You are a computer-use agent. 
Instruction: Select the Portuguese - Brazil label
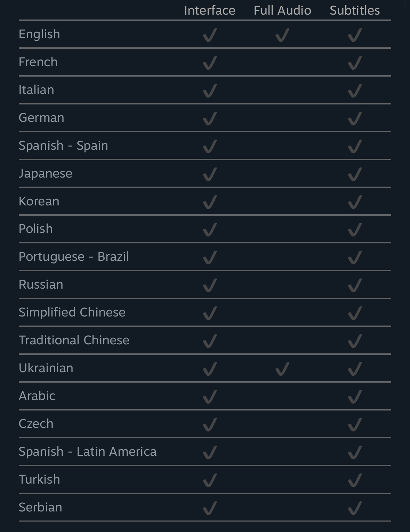pyautogui.click(x=74, y=257)
